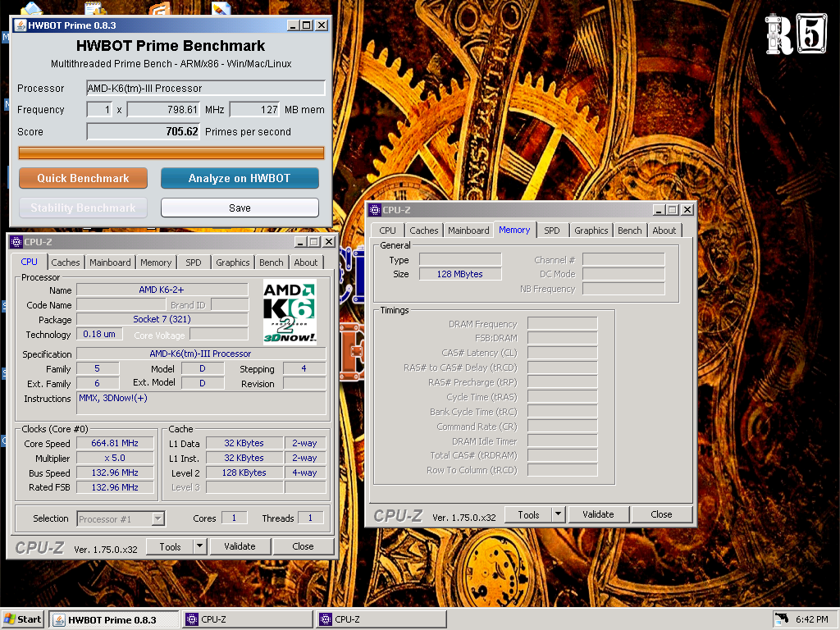
Task: Click the Stability Benchmark button
Action: pyautogui.click(x=83, y=208)
